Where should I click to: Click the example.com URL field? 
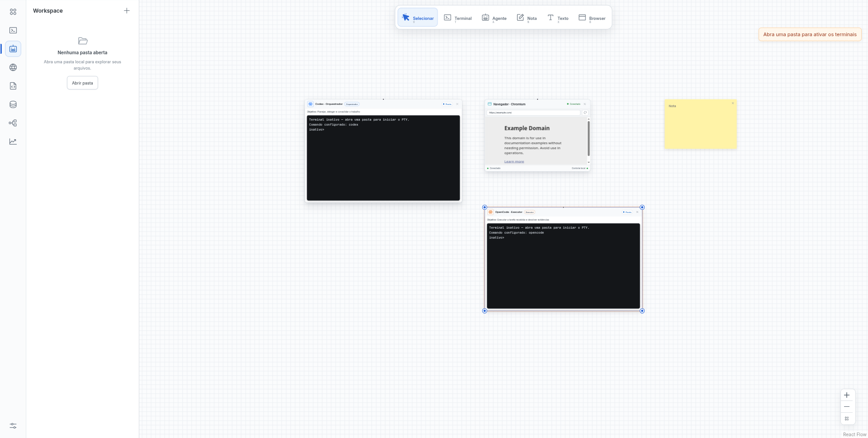[533, 113]
